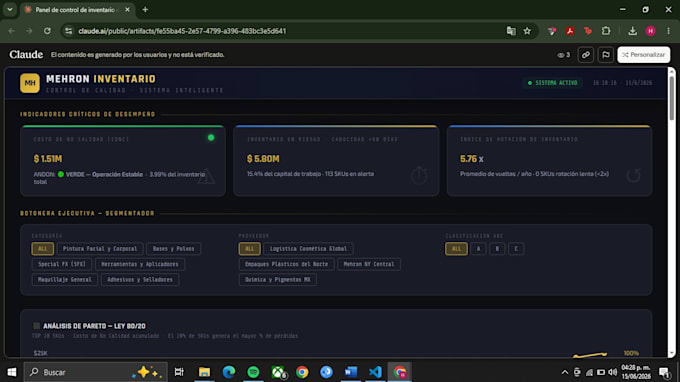Select ABC class C
This screenshot has width=680, height=382.
point(516,248)
